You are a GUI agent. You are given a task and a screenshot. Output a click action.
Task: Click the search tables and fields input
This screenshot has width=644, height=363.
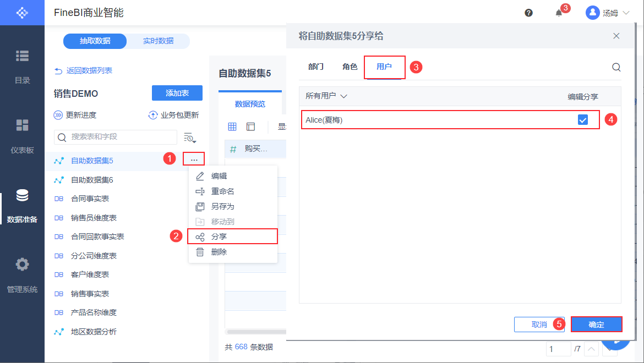pyautogui.click(x=121, y=137)
